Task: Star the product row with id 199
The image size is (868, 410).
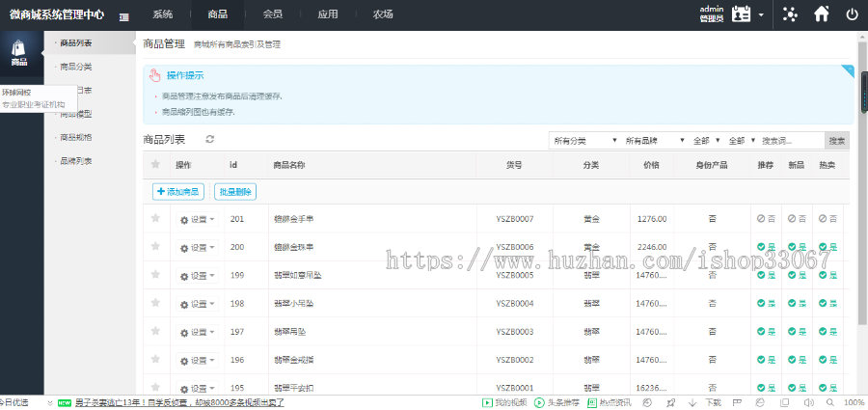Action: click(155, 274)
